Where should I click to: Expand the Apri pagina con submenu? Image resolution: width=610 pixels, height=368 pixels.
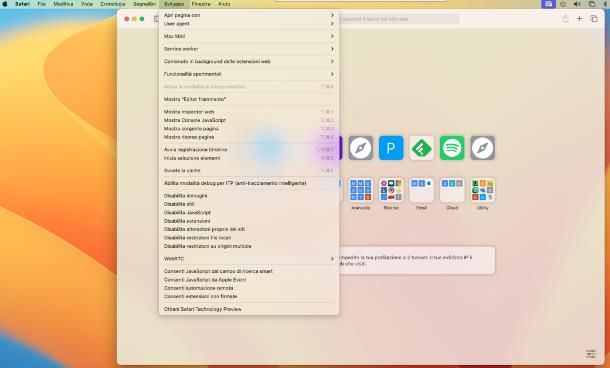[x=249, y=15]
